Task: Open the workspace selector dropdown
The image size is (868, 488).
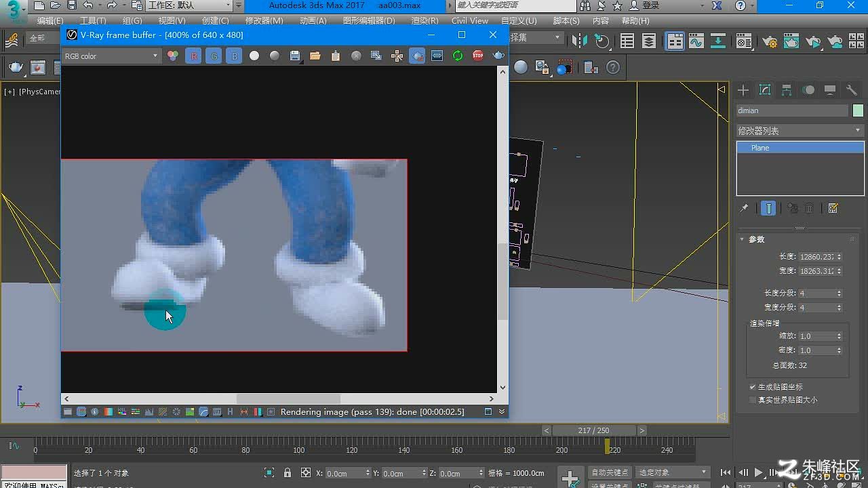Action: click(190, 5)
